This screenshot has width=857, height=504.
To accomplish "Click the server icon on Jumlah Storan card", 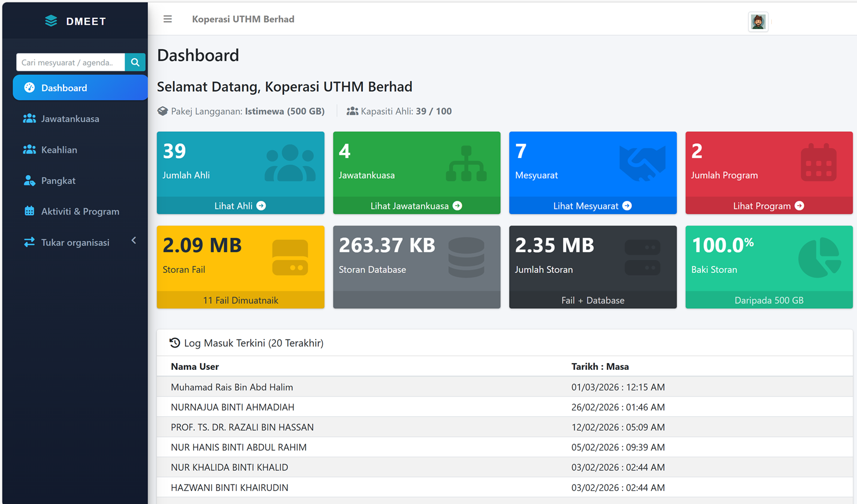I will [643, 257].
